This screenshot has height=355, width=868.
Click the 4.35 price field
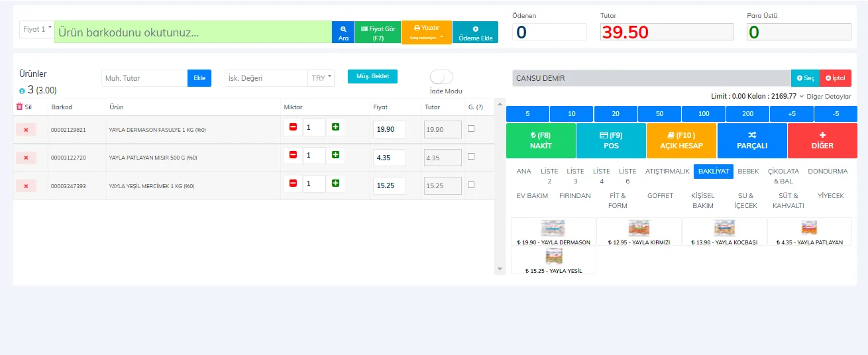[x=390, y=158]
